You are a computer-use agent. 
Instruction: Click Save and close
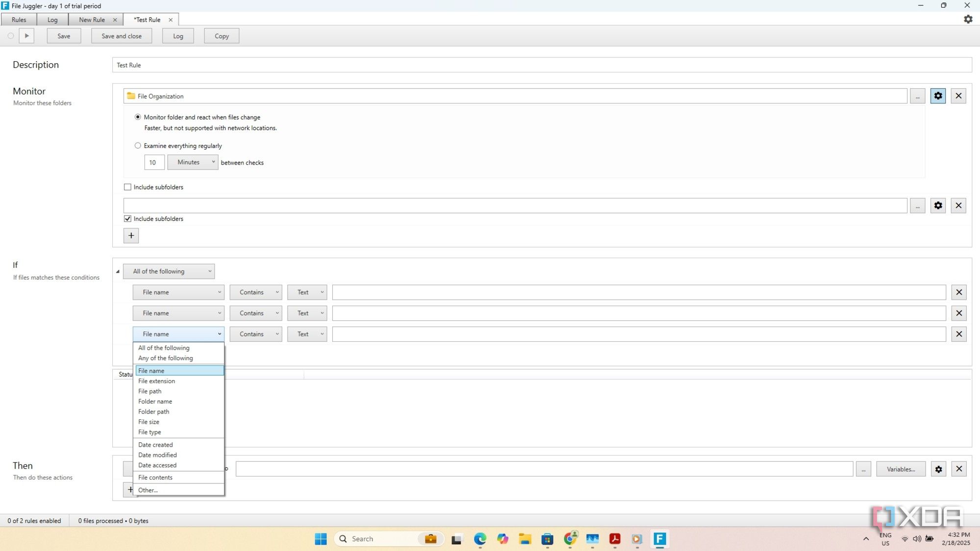pos(121,35)
